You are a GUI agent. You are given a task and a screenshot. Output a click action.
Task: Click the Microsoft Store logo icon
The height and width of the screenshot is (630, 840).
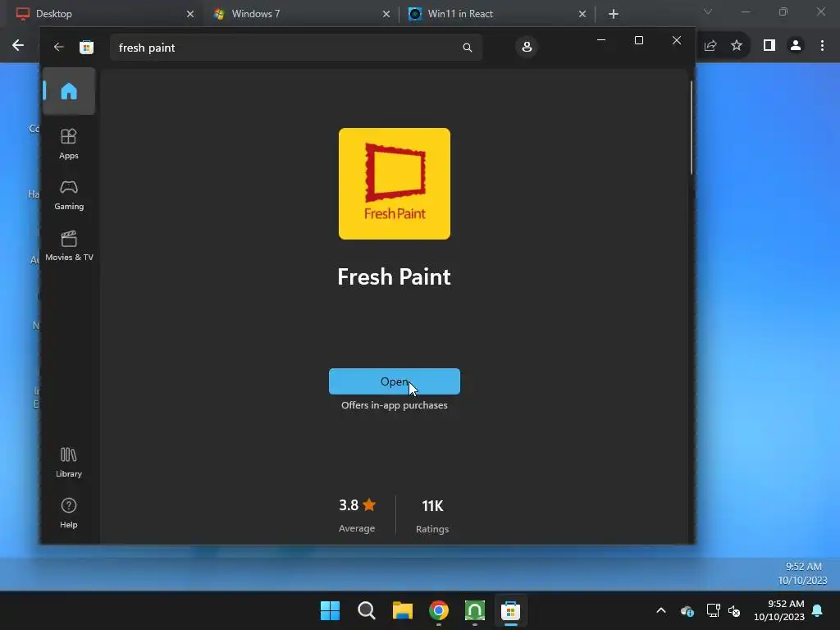86,47
